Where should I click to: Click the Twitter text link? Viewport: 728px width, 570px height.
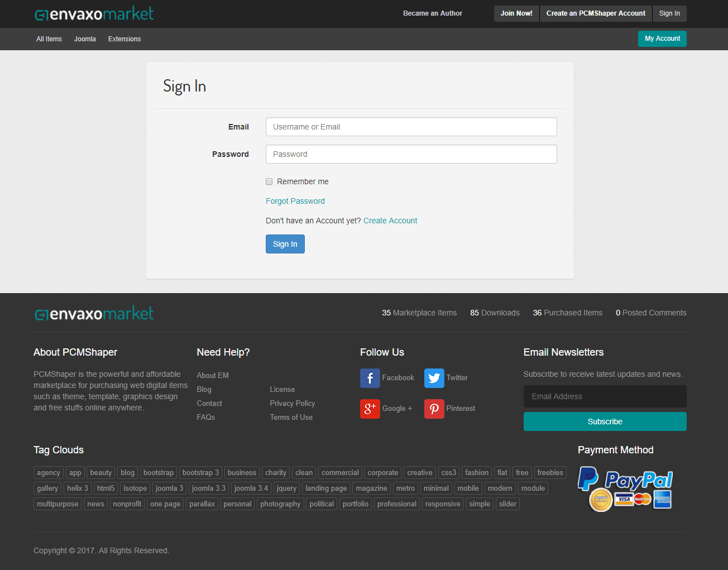tap(457, 377)
